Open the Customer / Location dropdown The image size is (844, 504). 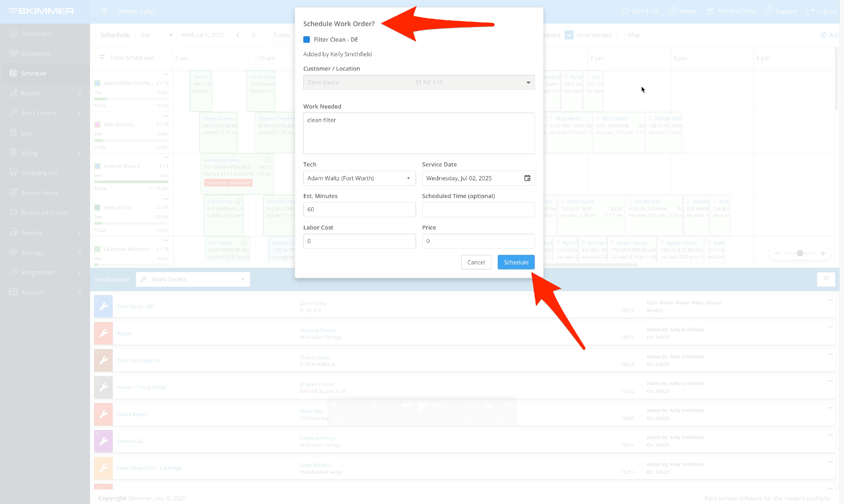pos(419,82)
